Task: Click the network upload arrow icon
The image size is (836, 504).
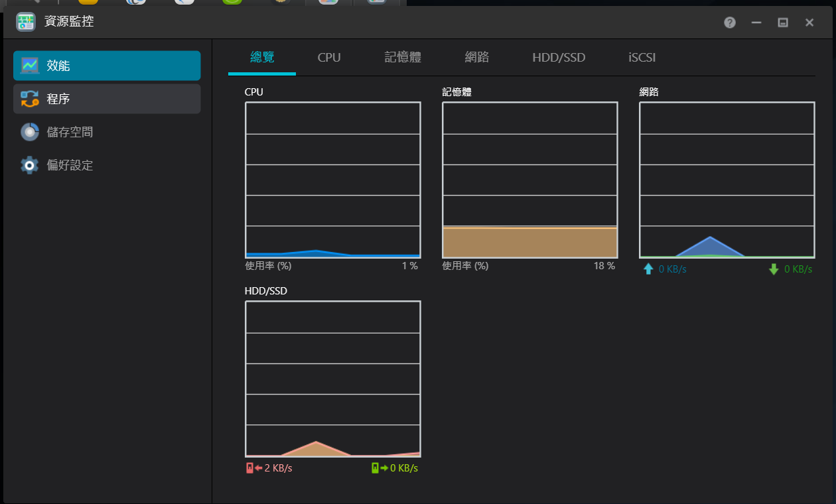Action: coord(648,269)
